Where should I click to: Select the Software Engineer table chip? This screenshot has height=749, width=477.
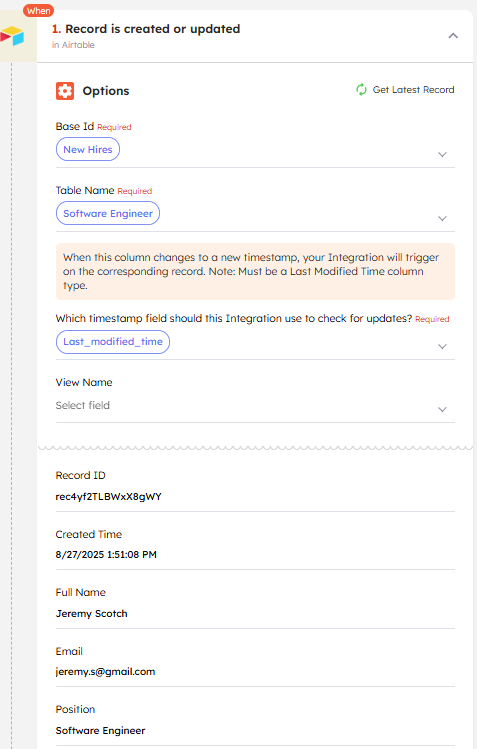pos(108,214)
